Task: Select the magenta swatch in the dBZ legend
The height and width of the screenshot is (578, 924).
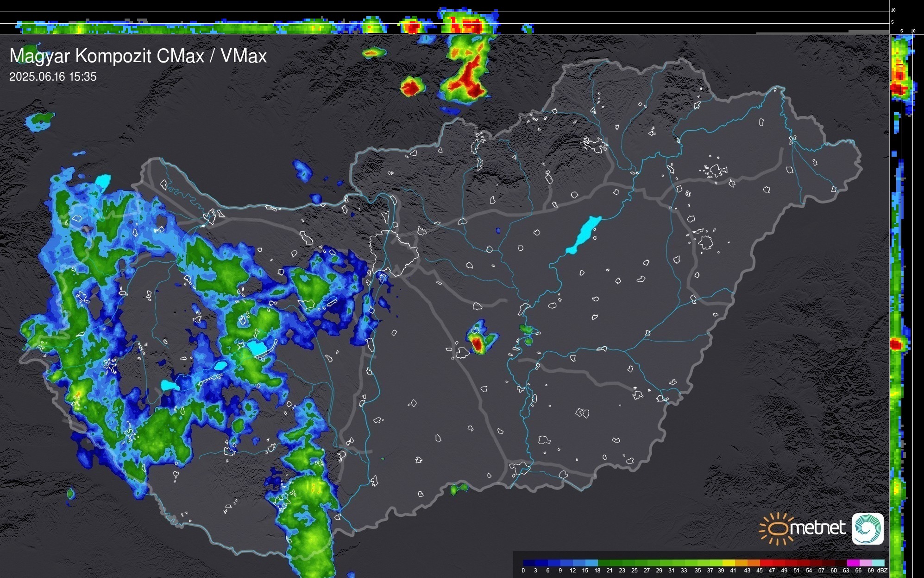Action: coord(853,563)
